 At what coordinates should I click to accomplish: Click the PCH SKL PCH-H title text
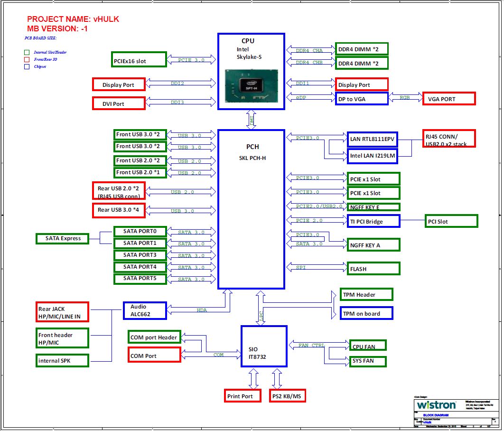[x=252, y=152]
